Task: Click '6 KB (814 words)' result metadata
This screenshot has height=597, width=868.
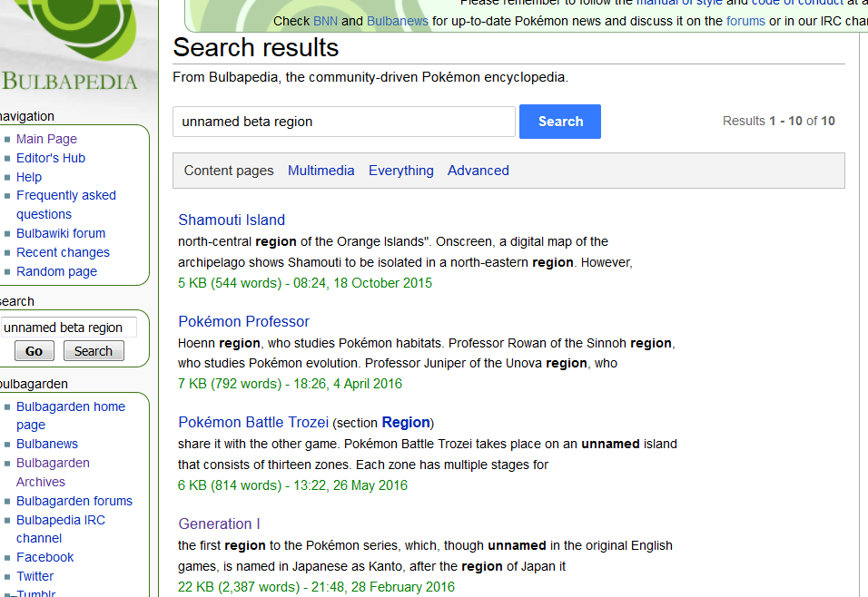Action: (x=230, y=485)
